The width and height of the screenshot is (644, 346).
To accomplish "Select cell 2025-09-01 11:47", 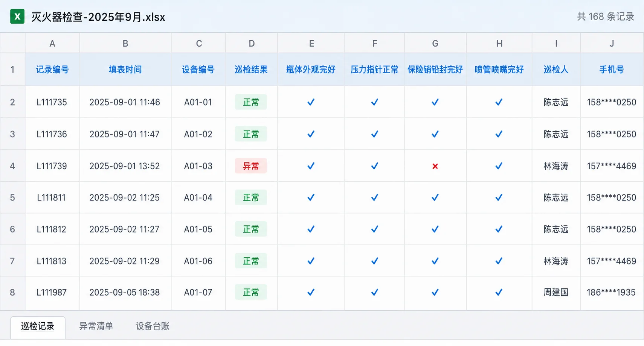I will [125, 134].
